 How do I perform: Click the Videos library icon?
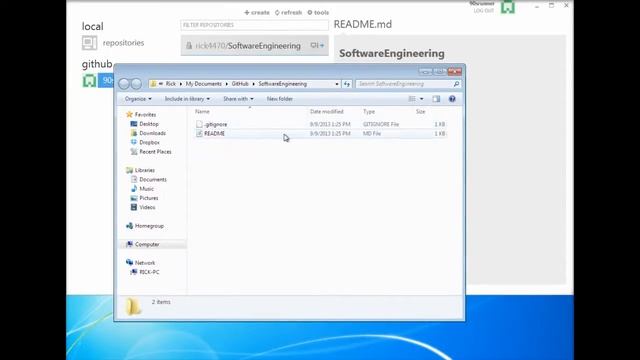[133, 207]
